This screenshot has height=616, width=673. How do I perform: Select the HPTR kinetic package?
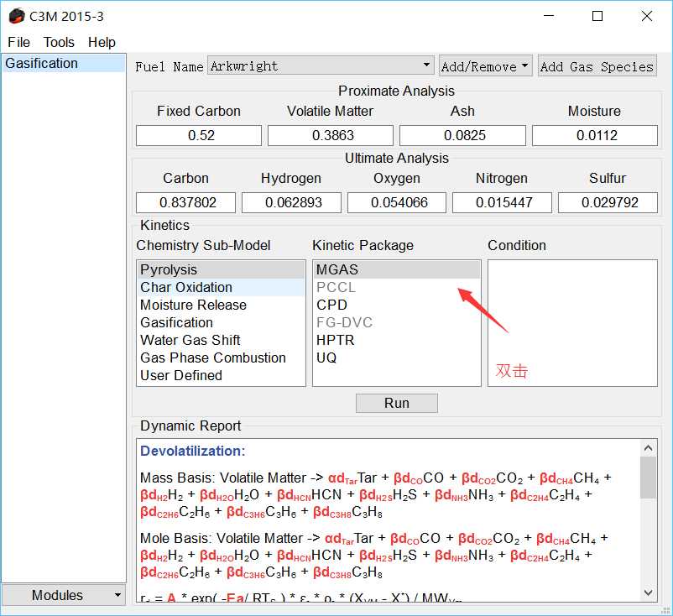397,340
